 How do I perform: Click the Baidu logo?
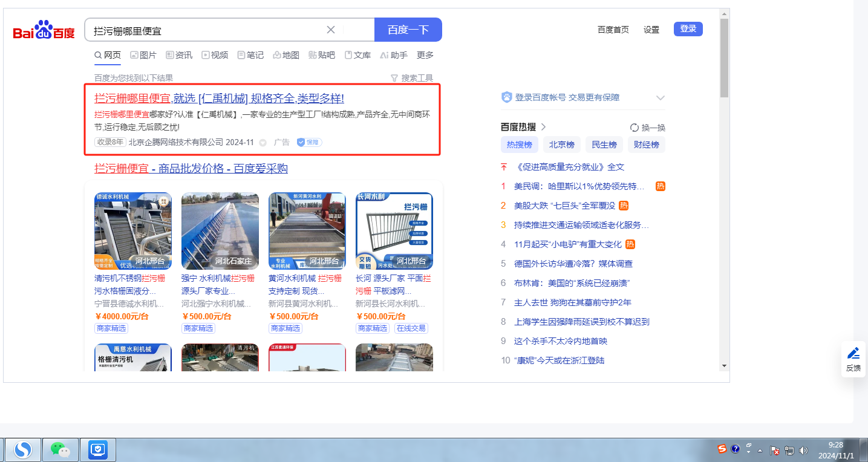click(x=44, y=30)
